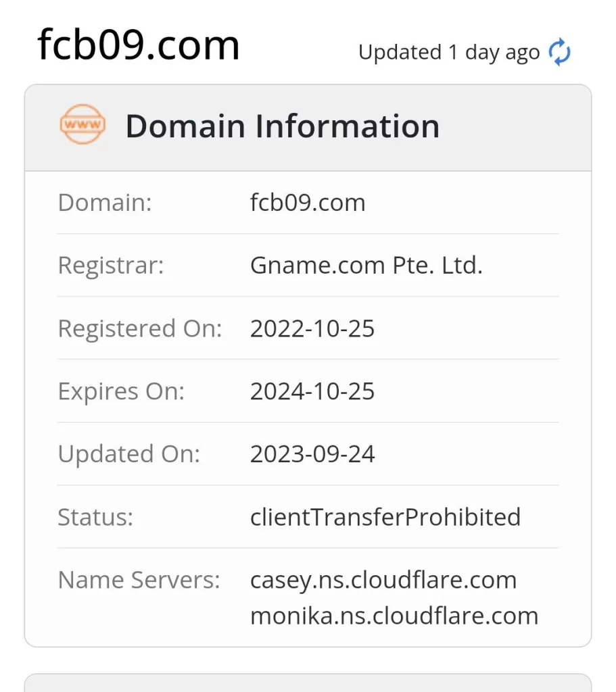Click the 'Expires On:' label
Image resolution: width=616 pixels, height=692 pixels.
121,391
